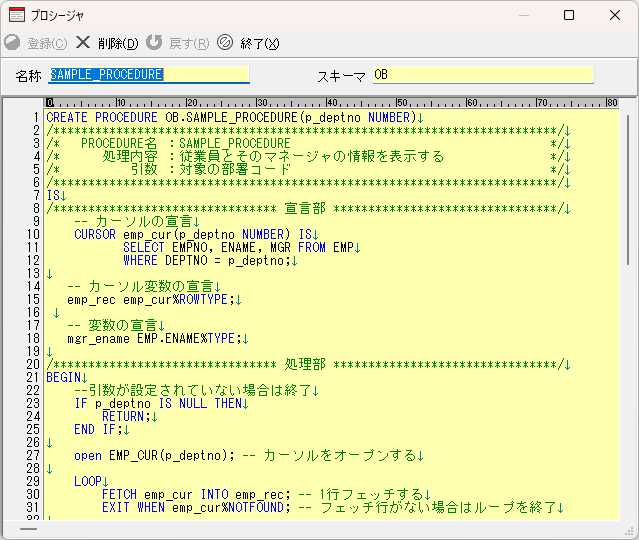
Task: Click 'IS NULL' on line 23
Action: point(183,403)
